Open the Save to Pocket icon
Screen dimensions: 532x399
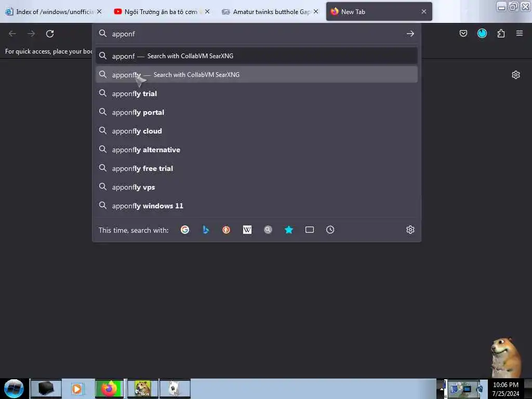[x=463, y=33]
